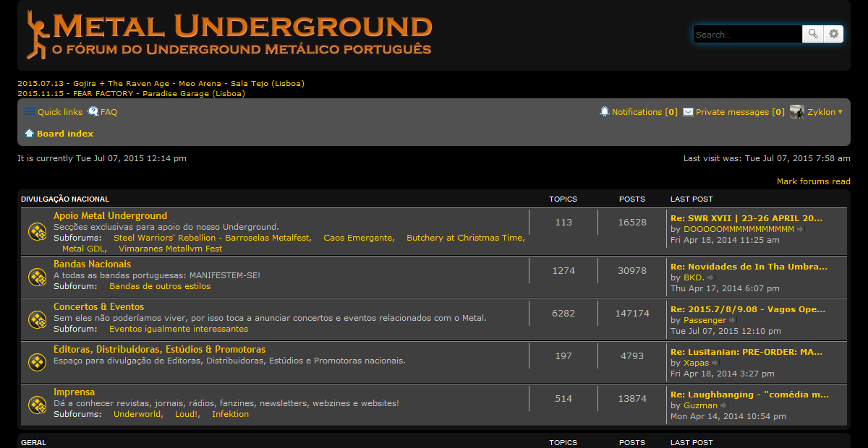This screenshot has height=448, width=868.
Task: Click forum icon beside Bandas Nacionais
Action: point(38,276)
